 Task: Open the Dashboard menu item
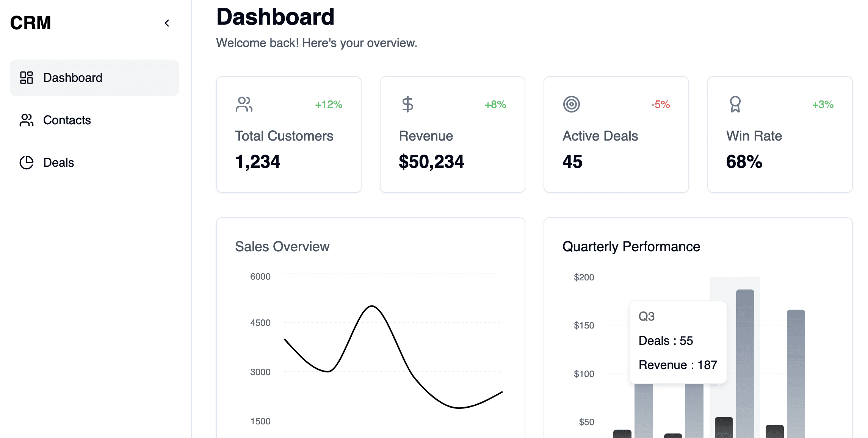[x=94, y=78]
